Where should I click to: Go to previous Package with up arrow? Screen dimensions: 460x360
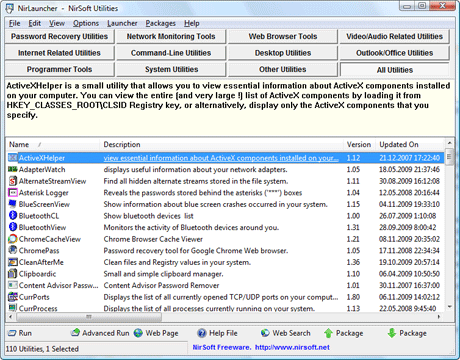pyautogui.click(x=343, y=333)
